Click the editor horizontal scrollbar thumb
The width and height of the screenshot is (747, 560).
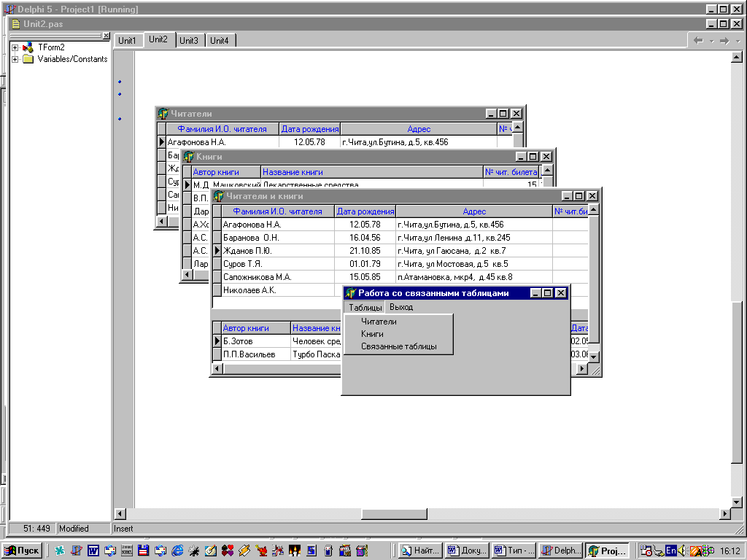(x=395, y=514)
